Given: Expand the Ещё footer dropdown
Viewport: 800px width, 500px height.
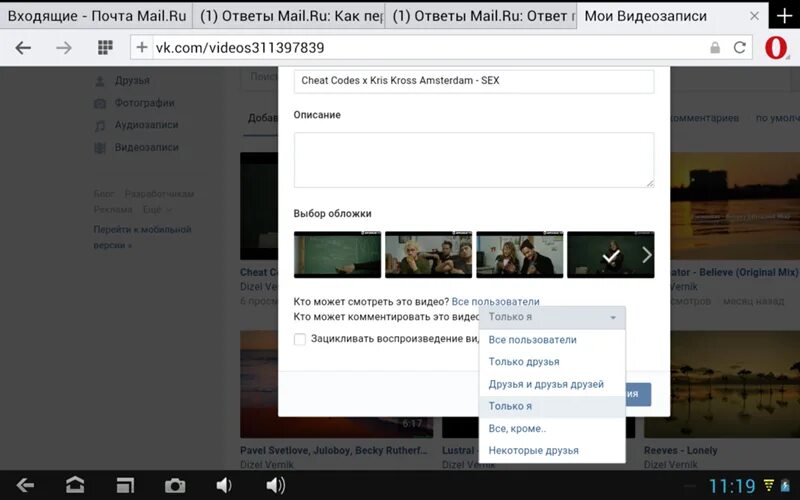Looking at the screenshot, I should tap(157, 210).
